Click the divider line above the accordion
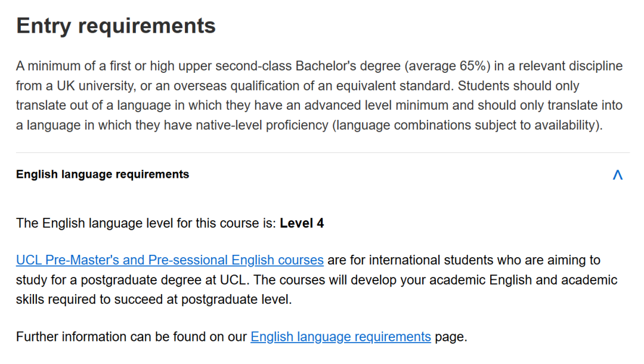The image size is (644, 364). (322, 151)
